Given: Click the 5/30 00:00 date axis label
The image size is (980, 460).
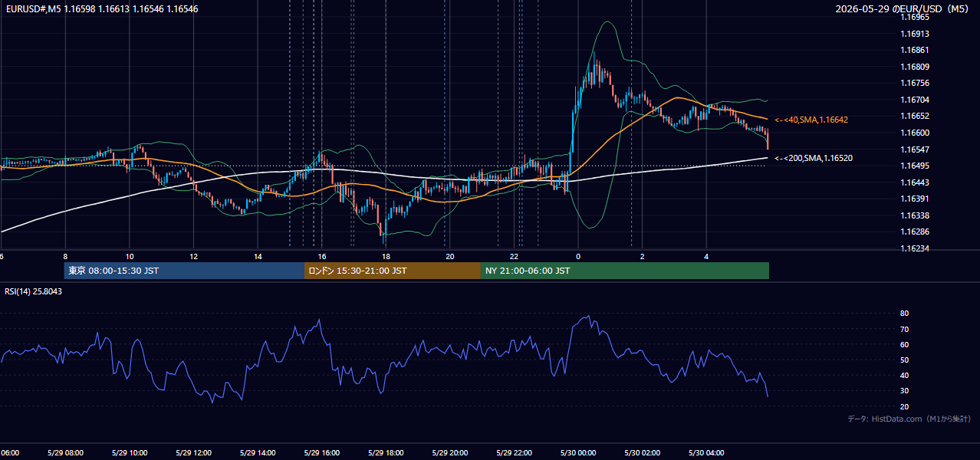Looking at the screenshot, I should coord(578,453).
